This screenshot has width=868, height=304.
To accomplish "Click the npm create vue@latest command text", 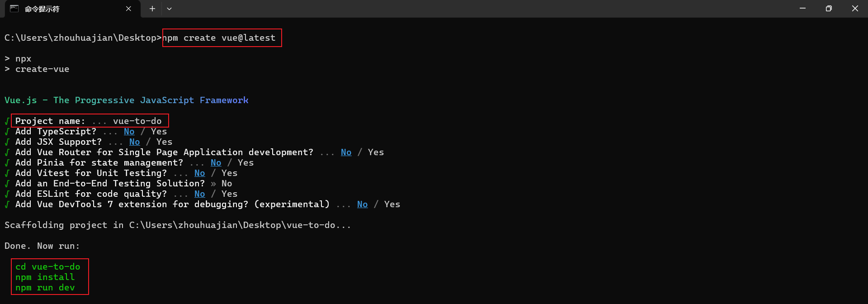I will pos(219,38).
